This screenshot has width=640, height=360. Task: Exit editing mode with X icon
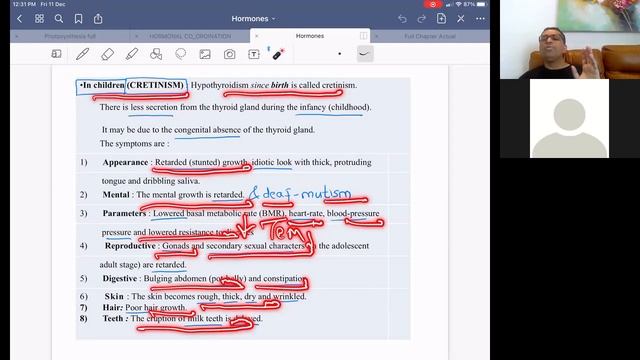461,19
